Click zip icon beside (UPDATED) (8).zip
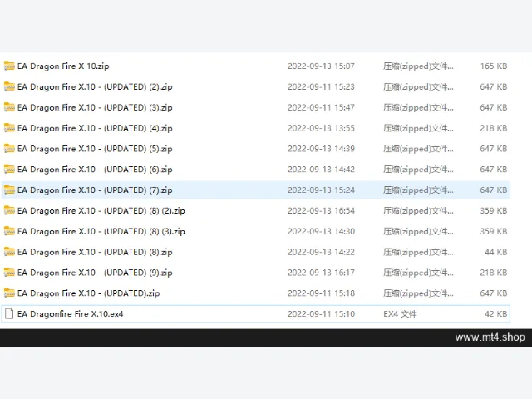This screenshot has height=399, width=532. tap(9, 252)
